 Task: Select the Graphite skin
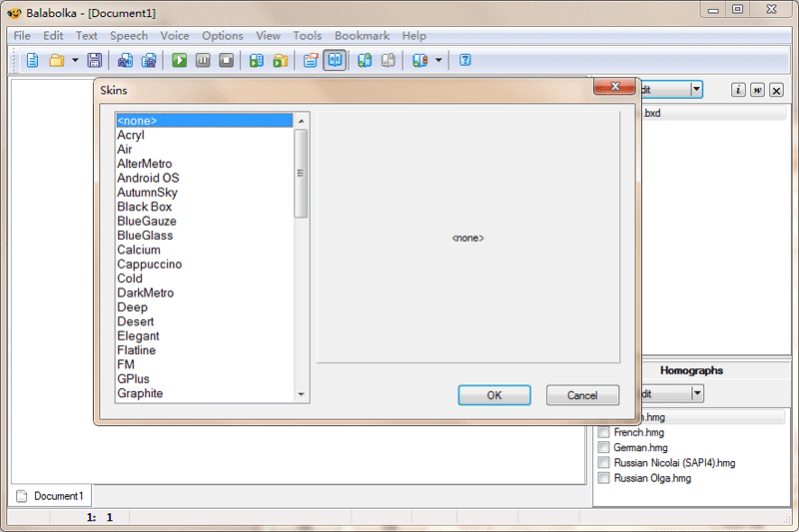[x=205, y=393]
